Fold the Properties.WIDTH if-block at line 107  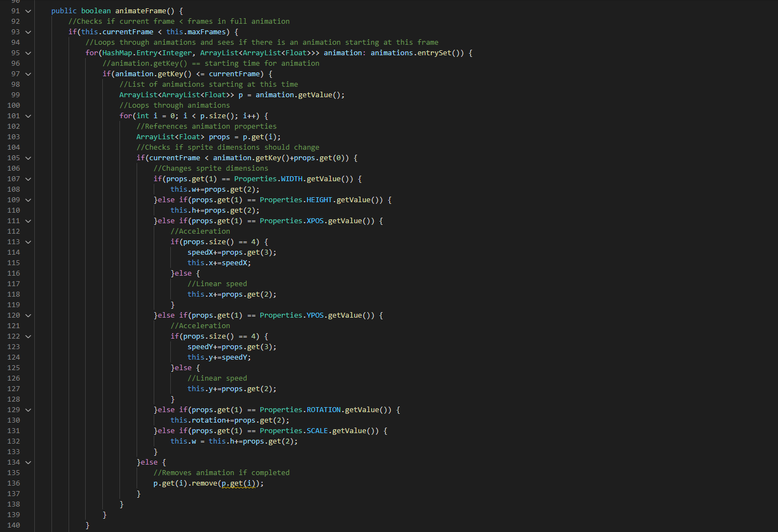pos(28,179)
